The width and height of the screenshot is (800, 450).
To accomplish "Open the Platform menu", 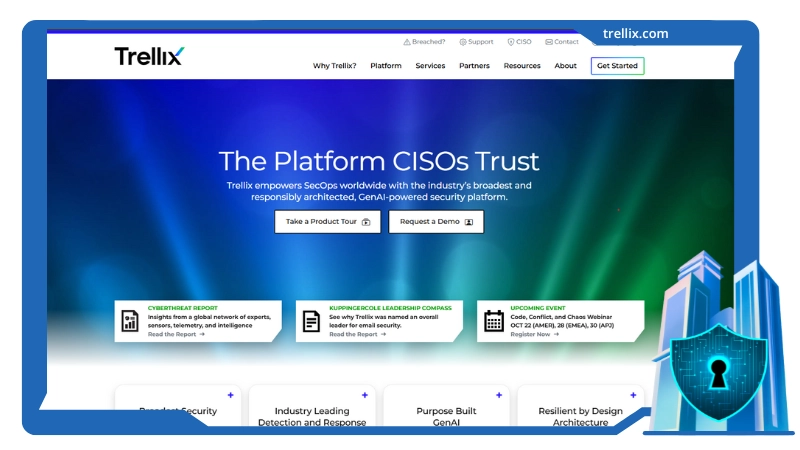I will [x=386, y=66].
